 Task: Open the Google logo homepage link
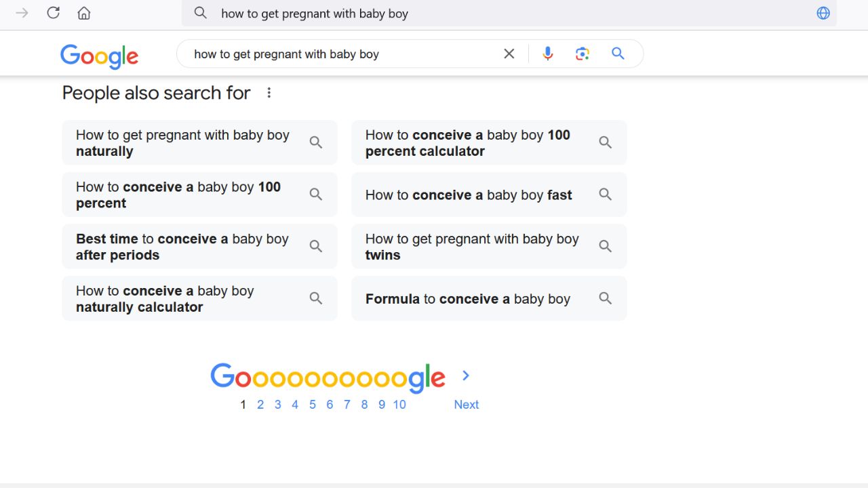click(x=99, y=56)
